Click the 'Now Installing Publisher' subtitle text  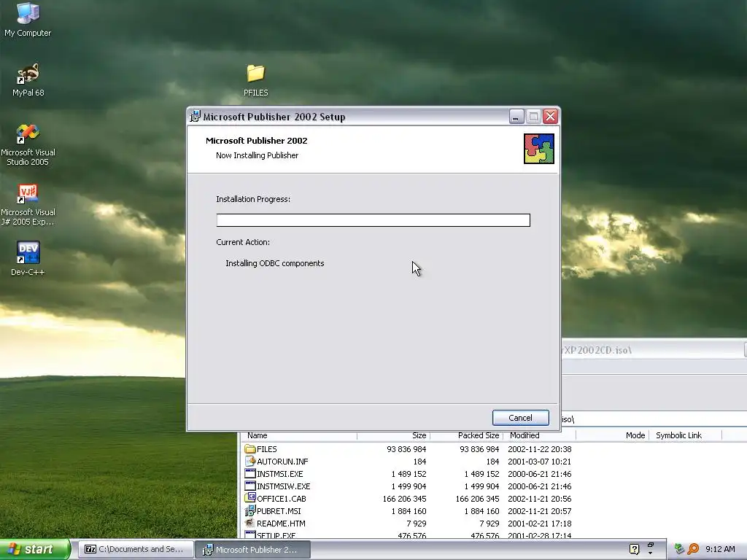point(258,155)
